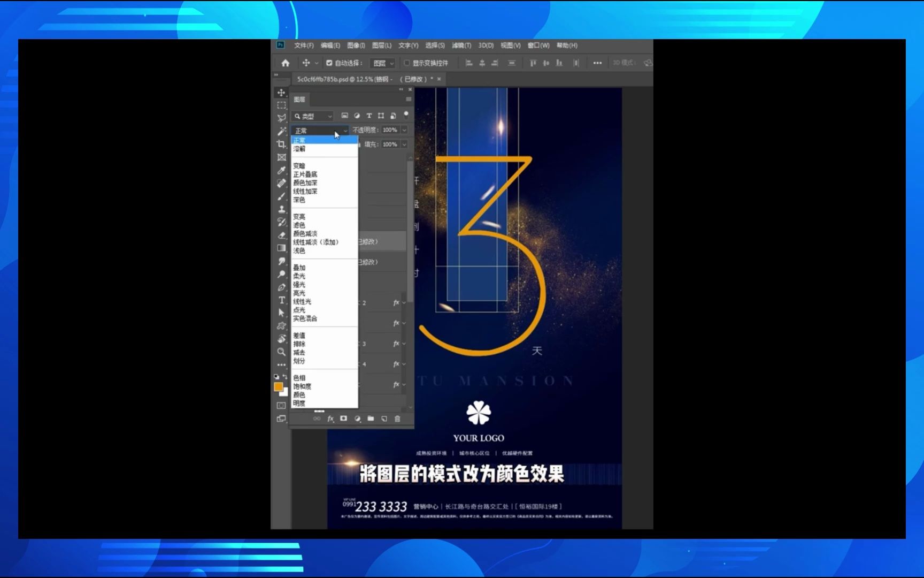Open the 文件(F) menu
This screenshot has height=578, width=924.
[304, 45]
